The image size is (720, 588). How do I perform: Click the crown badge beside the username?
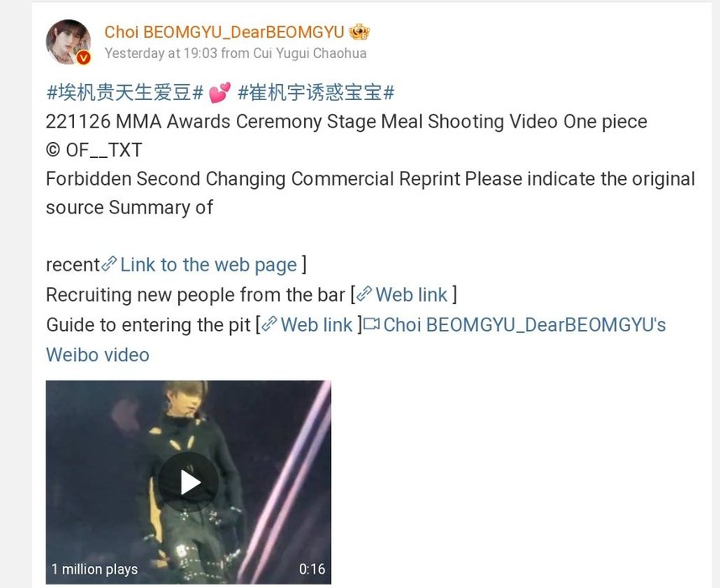[359, 32]
